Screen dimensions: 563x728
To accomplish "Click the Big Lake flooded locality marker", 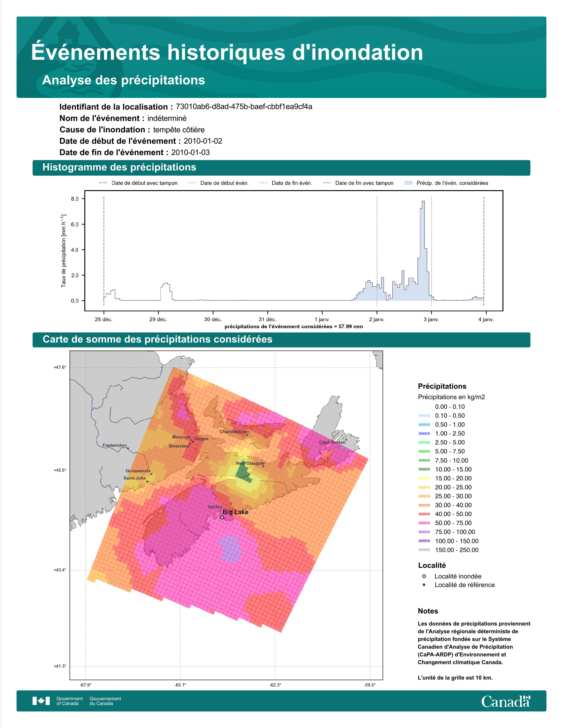I will click(222, 517).
